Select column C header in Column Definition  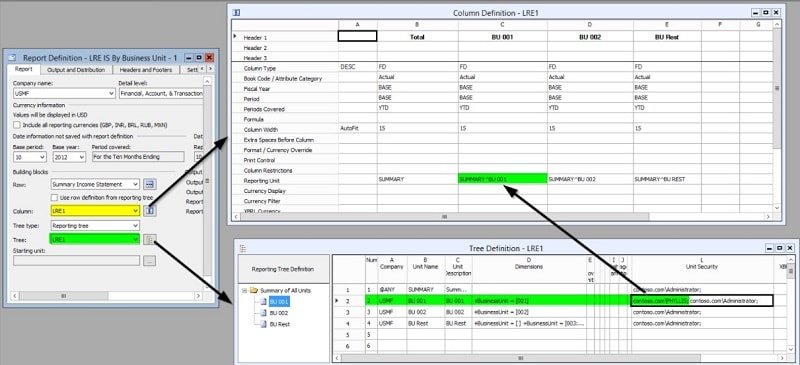tap(503, 25)
